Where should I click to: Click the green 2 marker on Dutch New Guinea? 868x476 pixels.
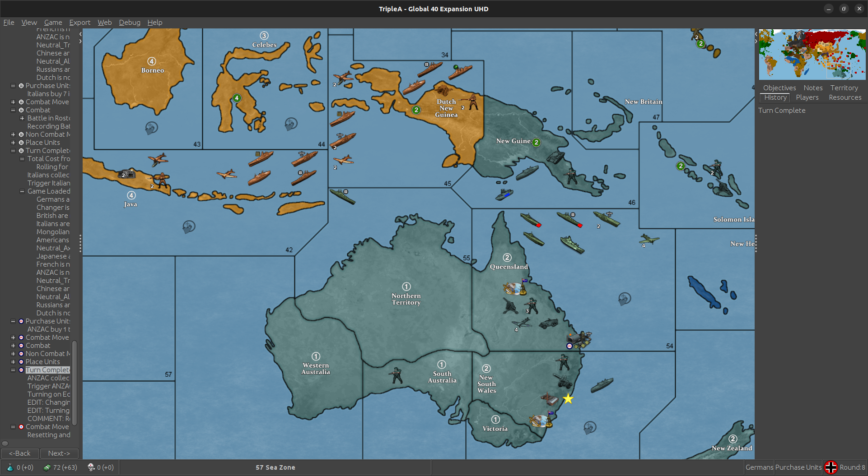(x=416, y=110)
